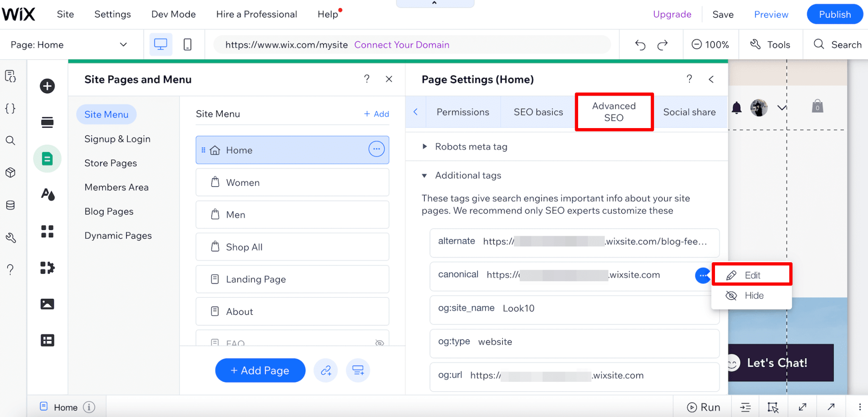Open the Add Elements panel
Image resolution: width=868 pixels, height=417 pixels.
[47, 86]
